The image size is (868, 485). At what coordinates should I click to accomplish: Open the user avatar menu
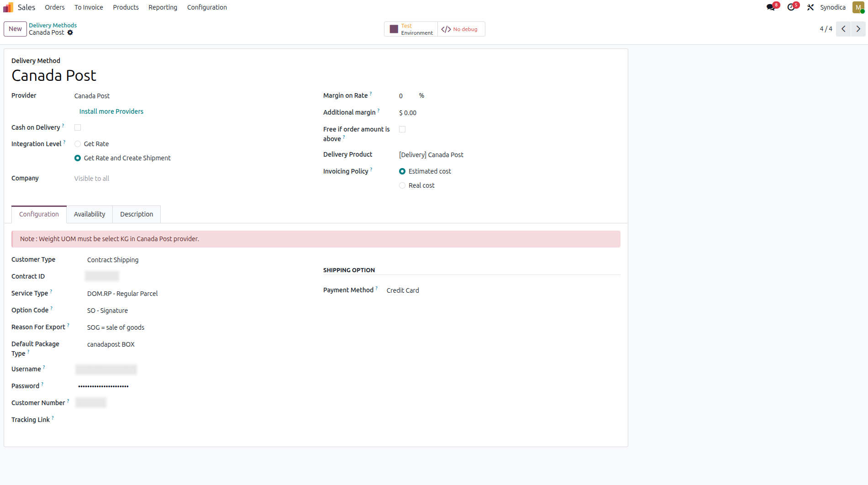(x=858, y=7)
